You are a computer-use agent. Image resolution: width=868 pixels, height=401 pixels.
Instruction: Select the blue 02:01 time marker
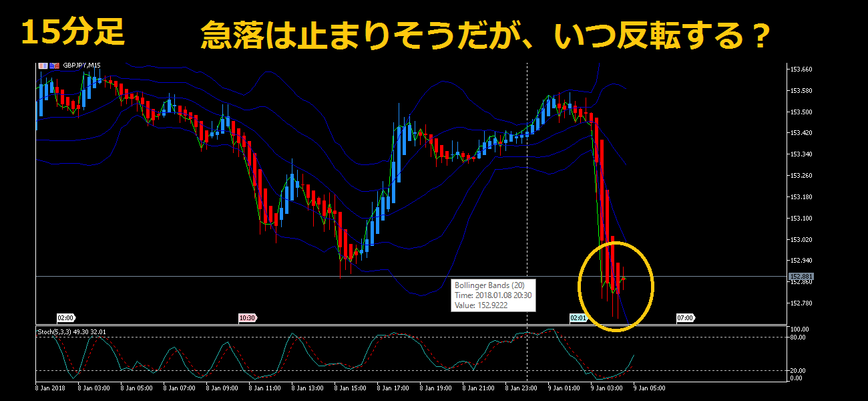coord(578,318)
